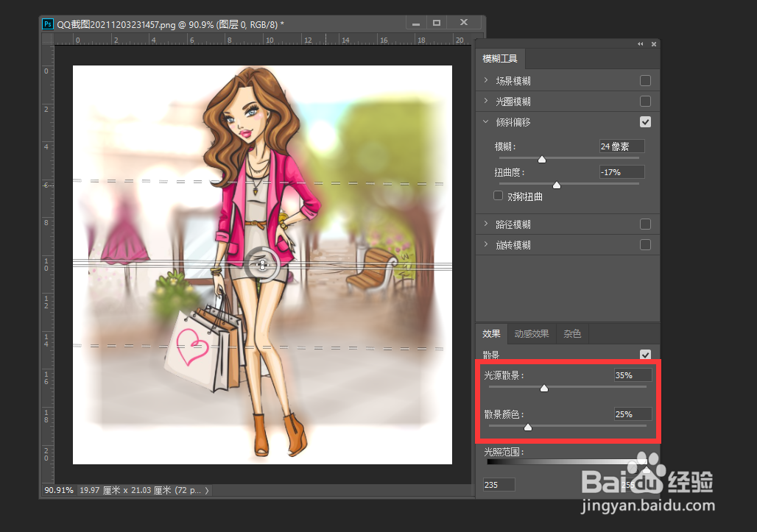The height and width of the screenshot is (532, 757).
Task: Click the 扭曲度 slider handle
Action: point(557,185)
